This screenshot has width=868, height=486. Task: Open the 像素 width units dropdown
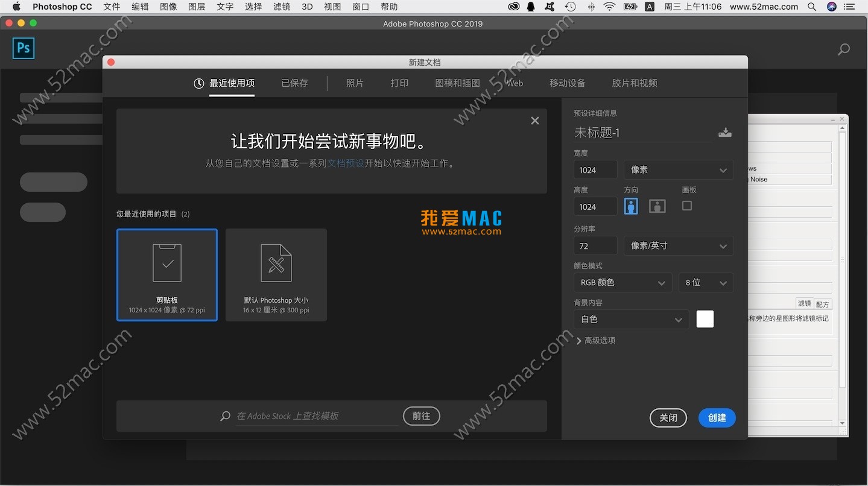click(x=678, y=169)
